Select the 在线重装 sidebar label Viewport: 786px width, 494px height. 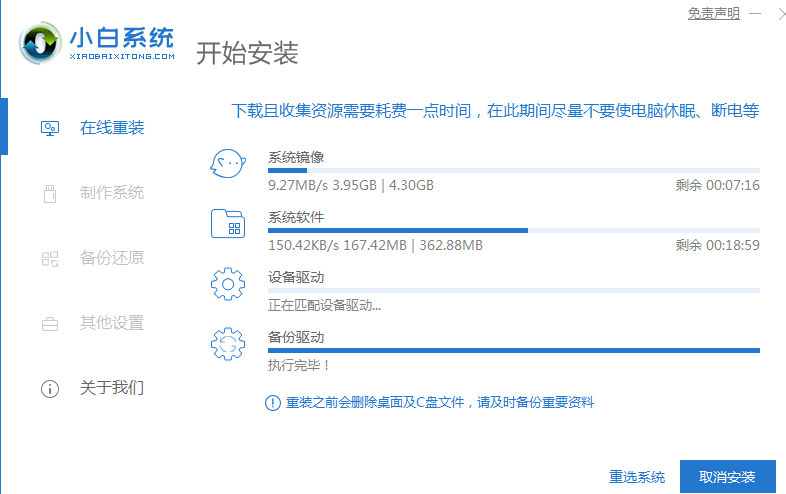click(112, 128)
